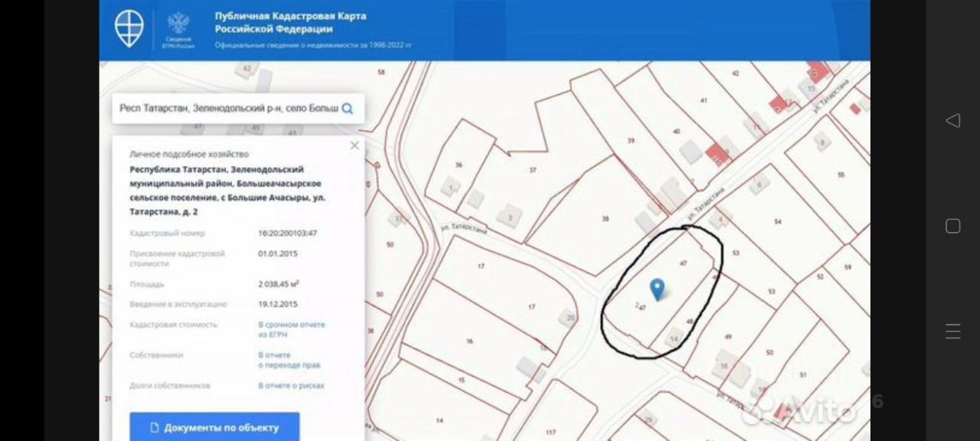Tap the Android home square button

click(x=953, y=226)
